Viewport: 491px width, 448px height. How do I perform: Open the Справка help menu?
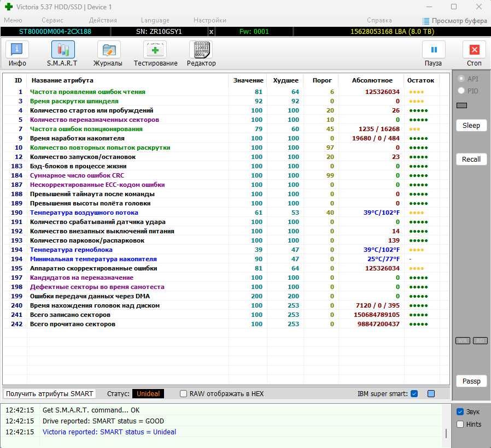point(379,20)
